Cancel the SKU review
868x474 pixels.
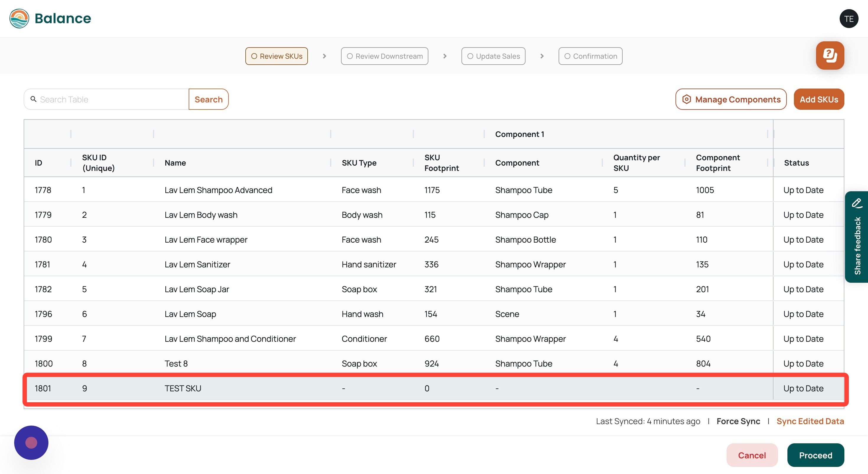pos(752,455)
